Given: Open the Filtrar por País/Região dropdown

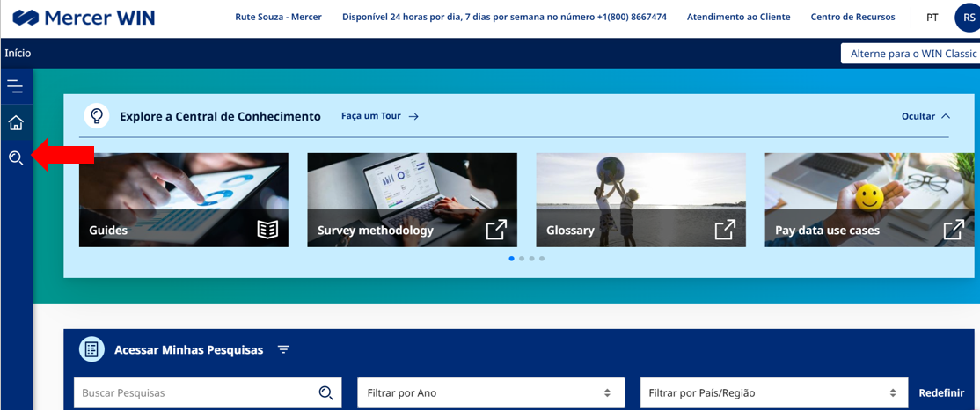Looking at the screenshot, I should [773, 393].
